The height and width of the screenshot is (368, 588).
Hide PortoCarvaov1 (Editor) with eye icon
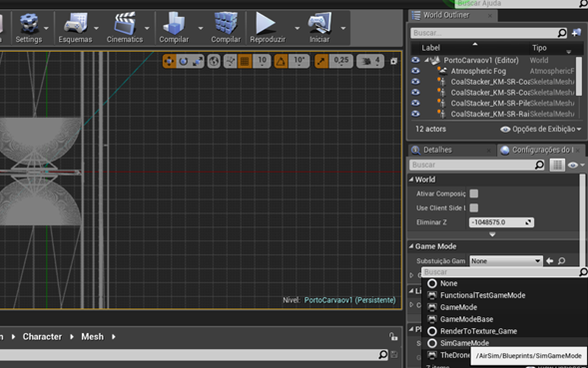tap(415, 60)
